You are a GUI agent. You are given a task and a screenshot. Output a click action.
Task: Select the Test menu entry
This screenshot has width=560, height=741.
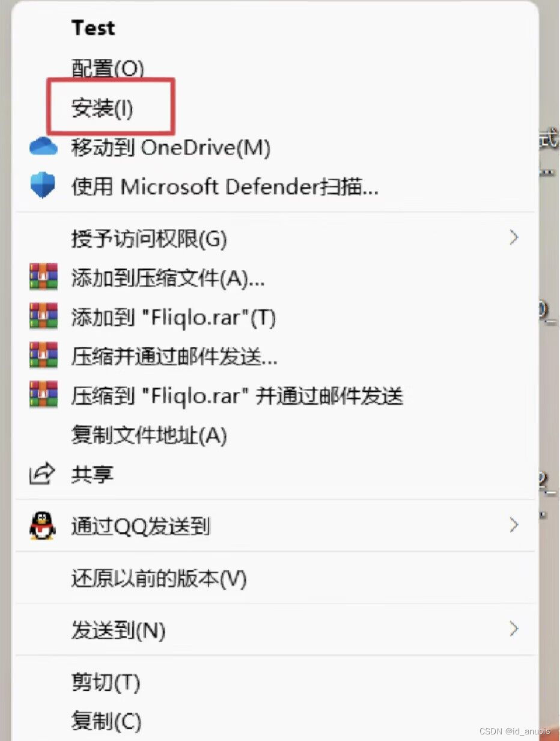coord(93,28)
